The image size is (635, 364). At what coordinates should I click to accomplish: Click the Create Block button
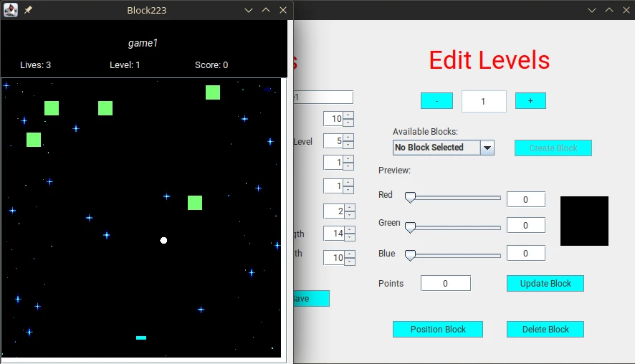553,148
